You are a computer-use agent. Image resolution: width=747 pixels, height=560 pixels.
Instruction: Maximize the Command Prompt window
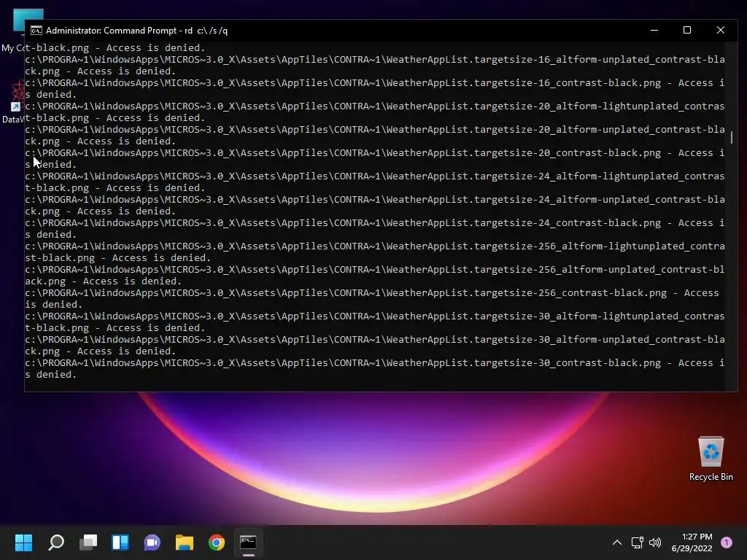coord(687,30)
